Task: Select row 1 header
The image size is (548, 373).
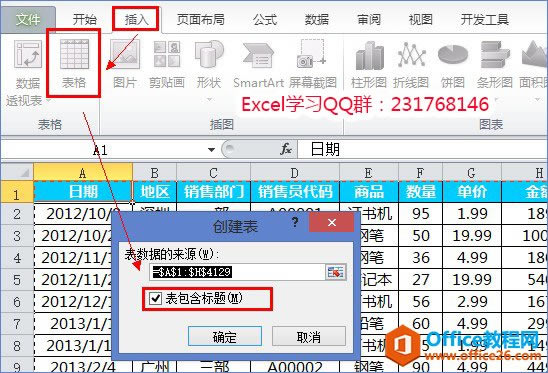Action: 17,192
